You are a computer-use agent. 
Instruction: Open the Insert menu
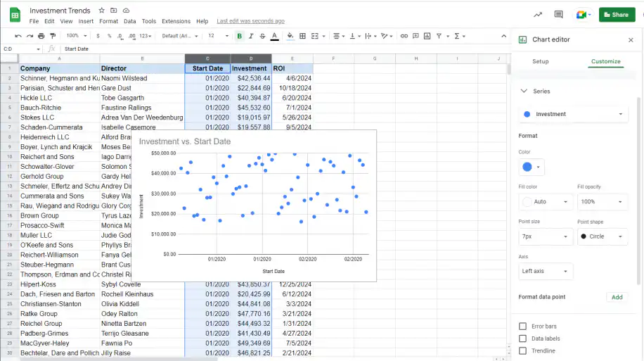point(86,21)
